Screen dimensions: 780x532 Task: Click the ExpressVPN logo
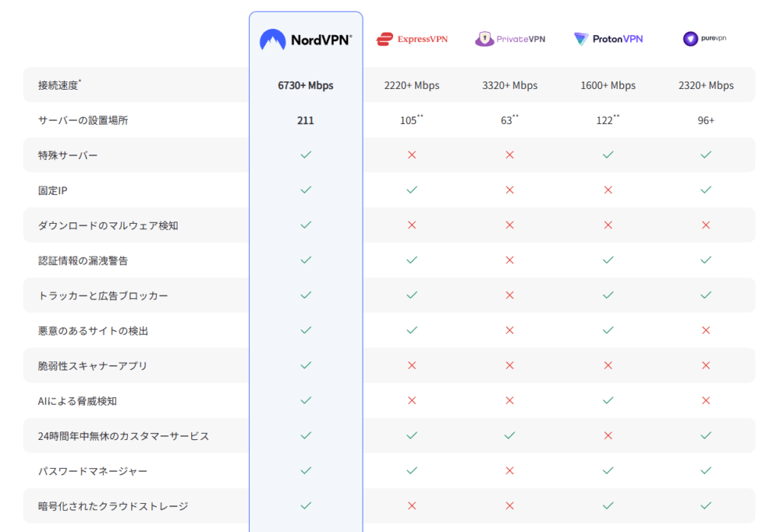[412, 39]
